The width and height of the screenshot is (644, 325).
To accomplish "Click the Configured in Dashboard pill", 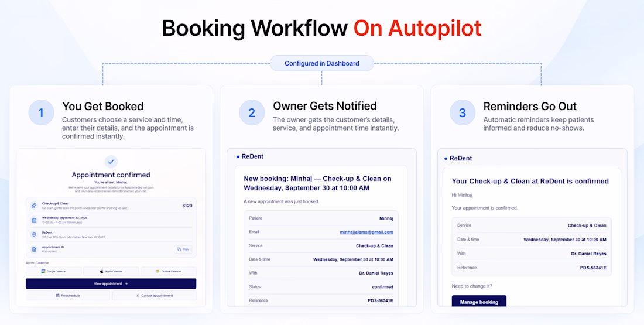I will [322, 63].
